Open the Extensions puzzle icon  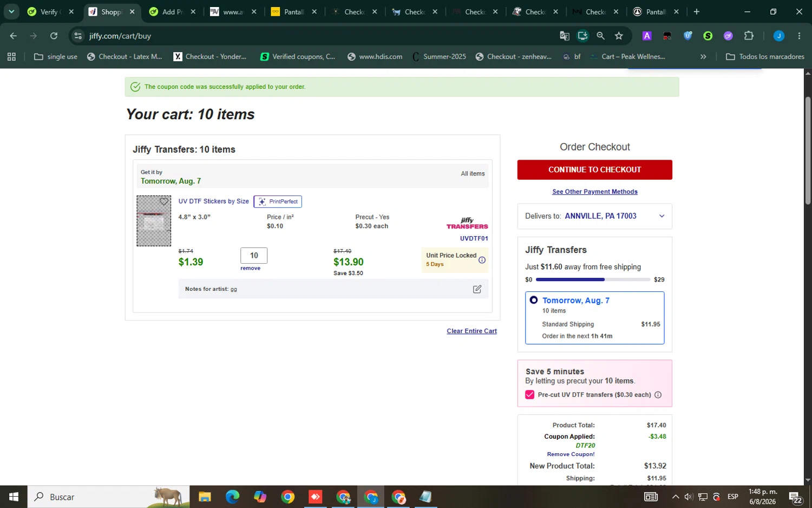pyautogui.click(x=749, y=36)
